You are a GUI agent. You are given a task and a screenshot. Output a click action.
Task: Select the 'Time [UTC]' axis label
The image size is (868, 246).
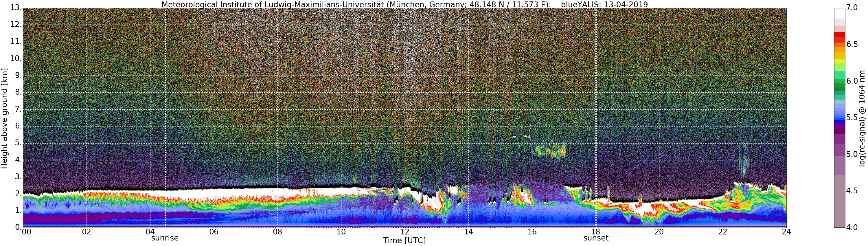tap(404, 241)
